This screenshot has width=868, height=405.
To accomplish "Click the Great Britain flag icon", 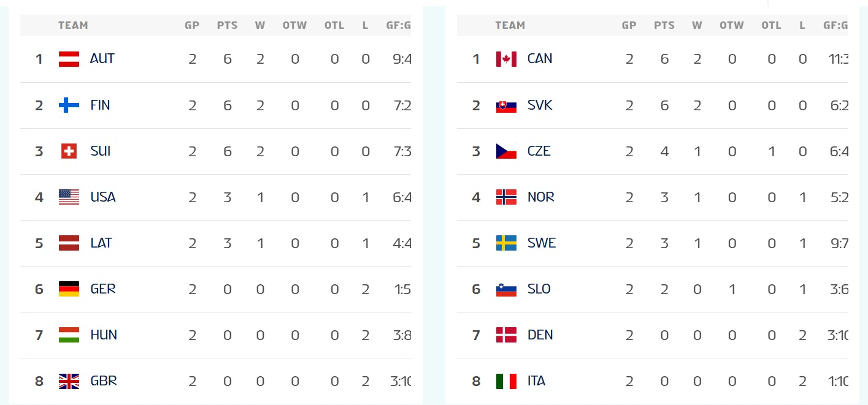I will 69,380.
